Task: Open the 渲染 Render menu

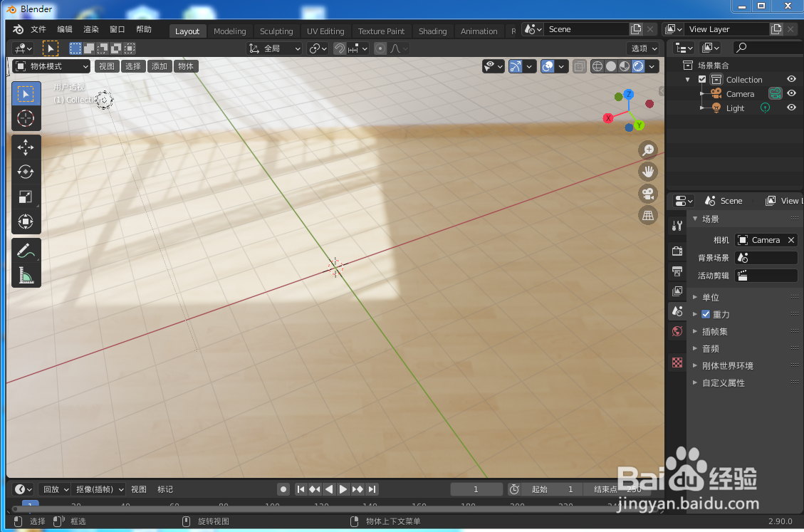Action: pyautogui.click(x=91, y=30)
